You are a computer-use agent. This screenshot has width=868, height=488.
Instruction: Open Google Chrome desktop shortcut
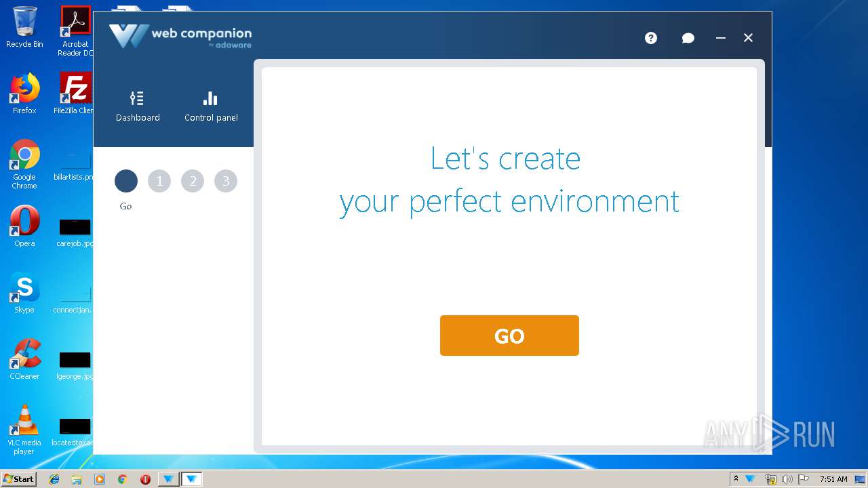pyautogui.click(x=24, y=165)
